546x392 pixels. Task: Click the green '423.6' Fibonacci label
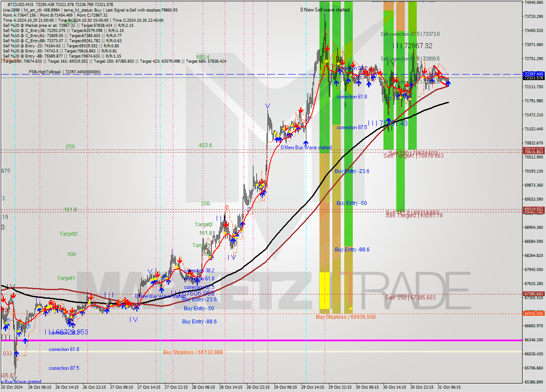click(205, 145)
